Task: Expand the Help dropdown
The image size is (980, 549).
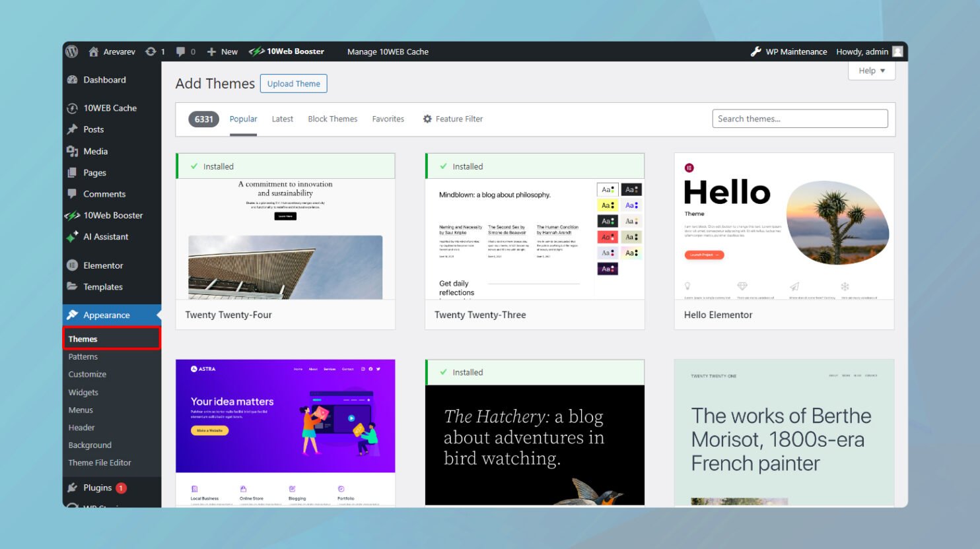Action: point(871,71)
